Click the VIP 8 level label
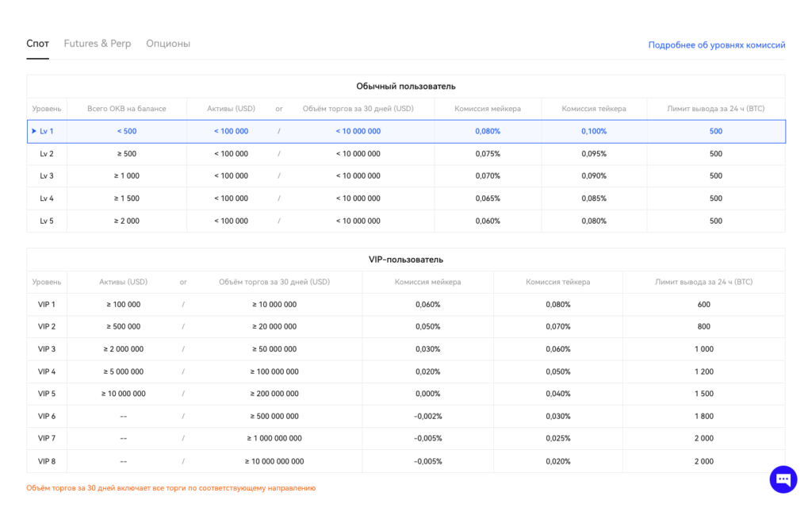Viewport: 812px width, 508px height. click(x=47, y=461)
